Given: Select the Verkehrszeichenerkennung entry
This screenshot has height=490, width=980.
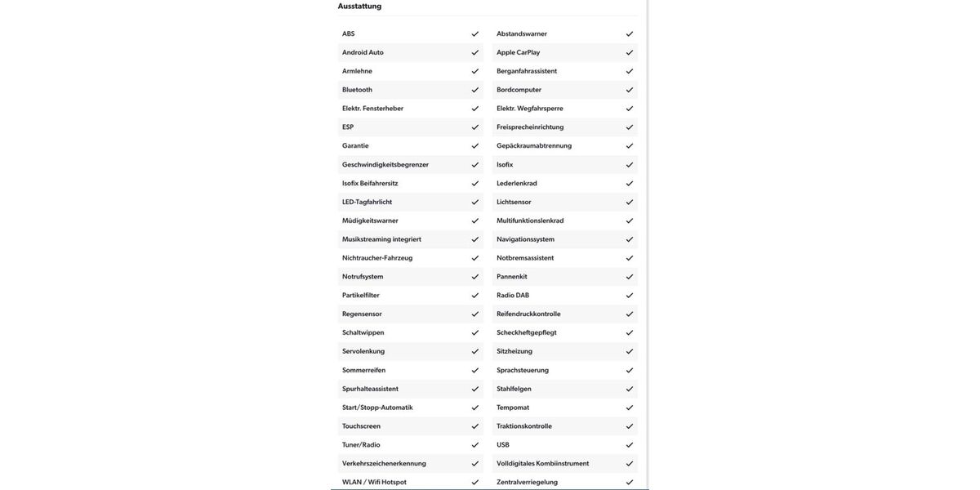Looking at the screenshot, I should (x=384, y=463).
